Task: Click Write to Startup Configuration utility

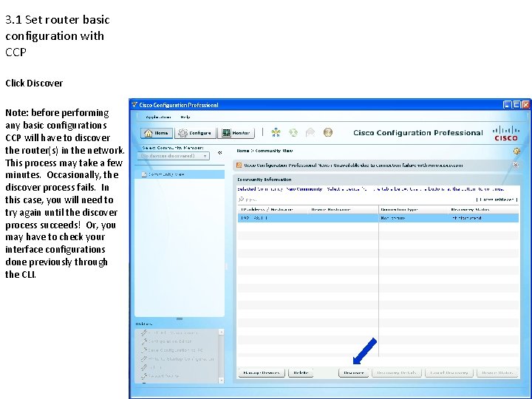Action: pos(181,358)
